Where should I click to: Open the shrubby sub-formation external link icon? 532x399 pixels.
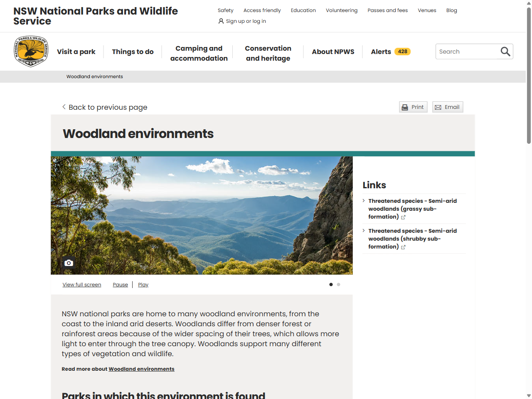[x=403, y=247]
